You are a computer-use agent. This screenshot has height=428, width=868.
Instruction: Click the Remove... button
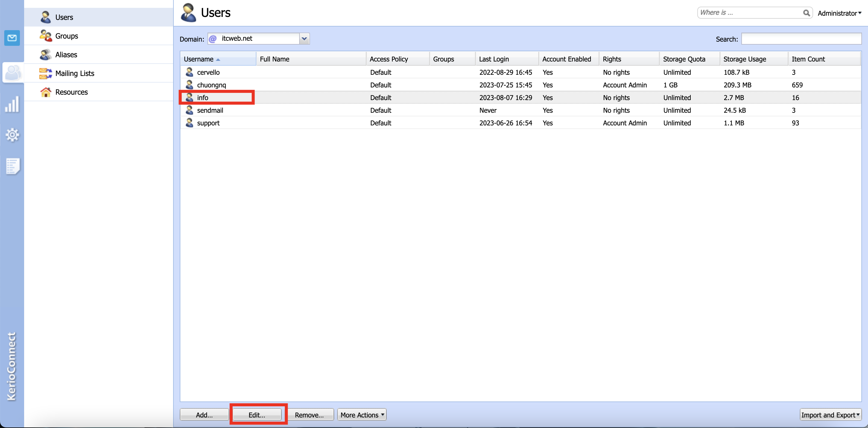[309, 414]
